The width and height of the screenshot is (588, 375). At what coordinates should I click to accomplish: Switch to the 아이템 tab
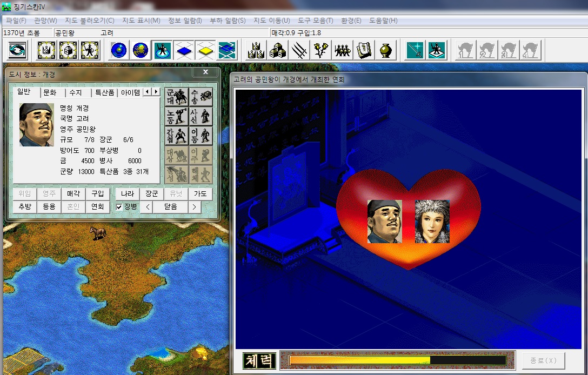click(130, 92)
